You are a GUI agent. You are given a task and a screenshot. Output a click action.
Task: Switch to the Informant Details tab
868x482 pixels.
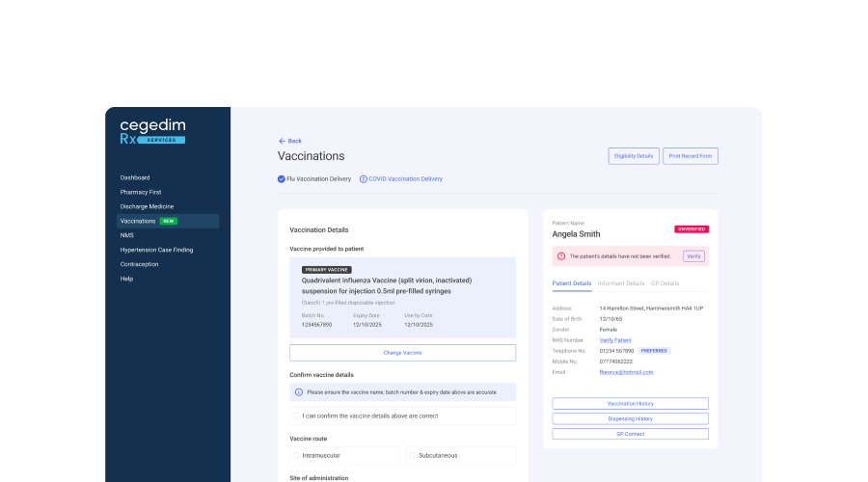621,283
